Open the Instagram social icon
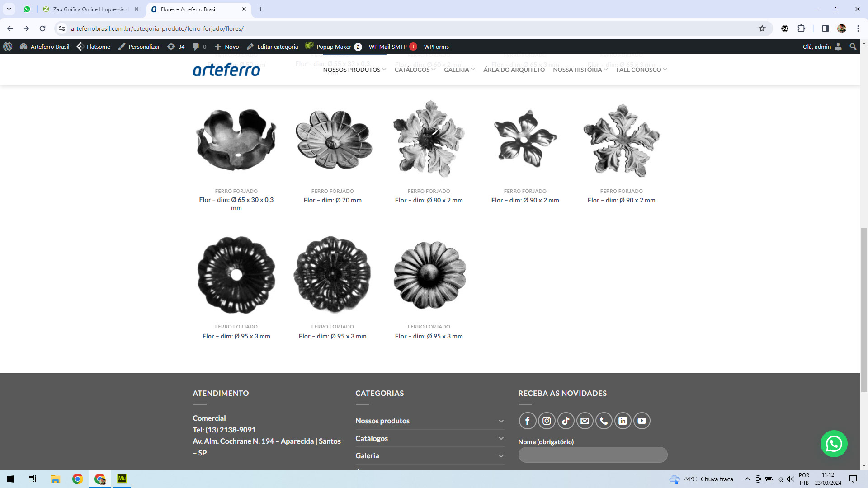 pyautogui.click(x=547, y=421)
